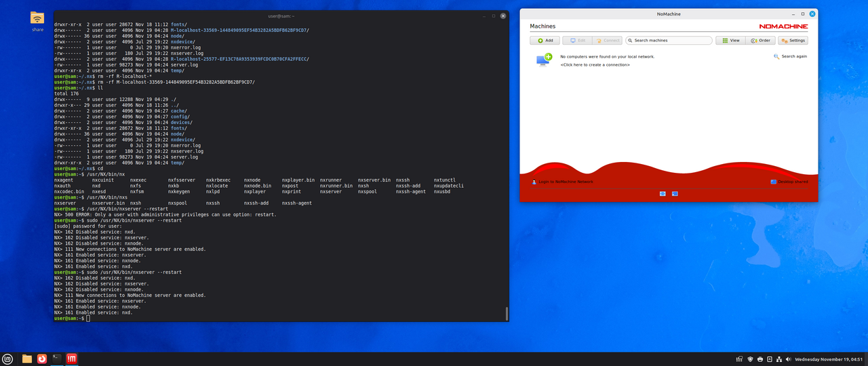Click the Add machine button
Image resolution: width=868 pixels, height=366 pixels.
click(x=545, y=41)
